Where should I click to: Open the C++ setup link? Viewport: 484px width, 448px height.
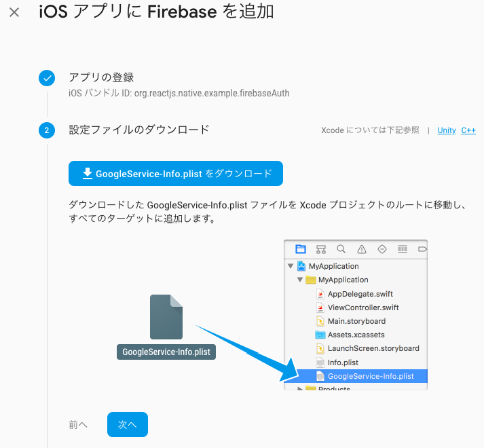(x=468, y=130)
